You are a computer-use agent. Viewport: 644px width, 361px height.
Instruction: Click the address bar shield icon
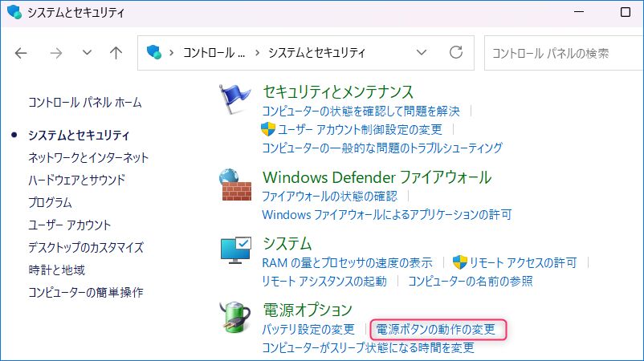[x=154, y=53]
